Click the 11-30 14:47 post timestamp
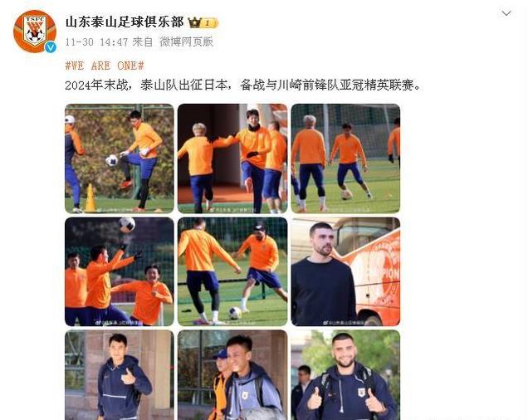 click(x=96, y=42)
